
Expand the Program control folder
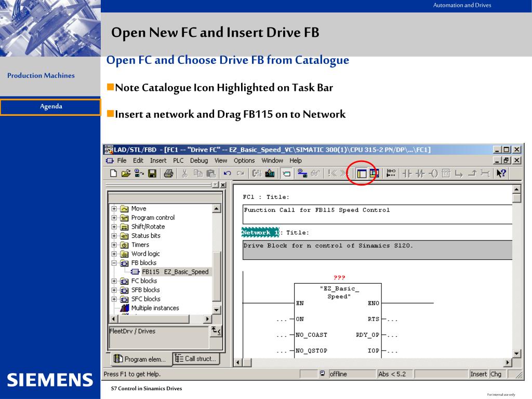point(114,218)
